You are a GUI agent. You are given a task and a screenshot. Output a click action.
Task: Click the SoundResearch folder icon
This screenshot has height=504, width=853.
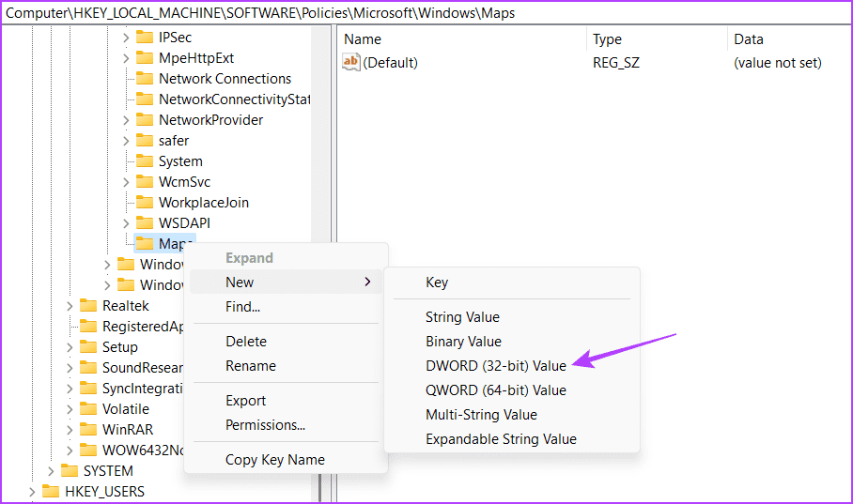pyautogui.click(x=88, y=368)
